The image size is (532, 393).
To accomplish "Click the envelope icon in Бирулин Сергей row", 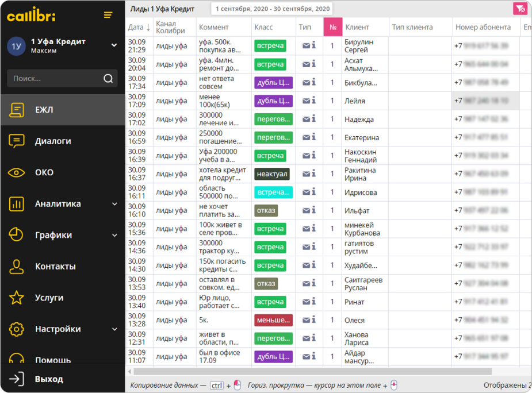I will (x=307, y=46).
